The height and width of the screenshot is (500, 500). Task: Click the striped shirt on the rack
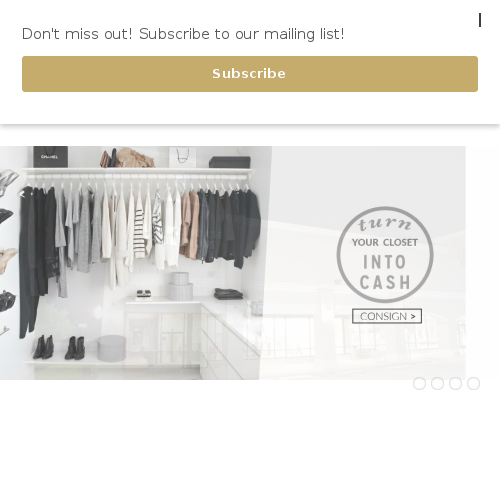coord(139,232)
